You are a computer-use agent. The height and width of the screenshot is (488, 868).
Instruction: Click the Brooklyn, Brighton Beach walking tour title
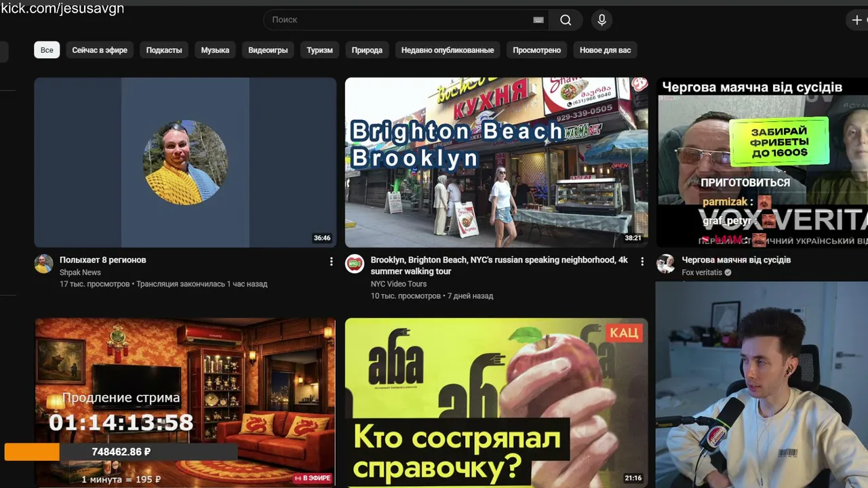coord(499,266)
